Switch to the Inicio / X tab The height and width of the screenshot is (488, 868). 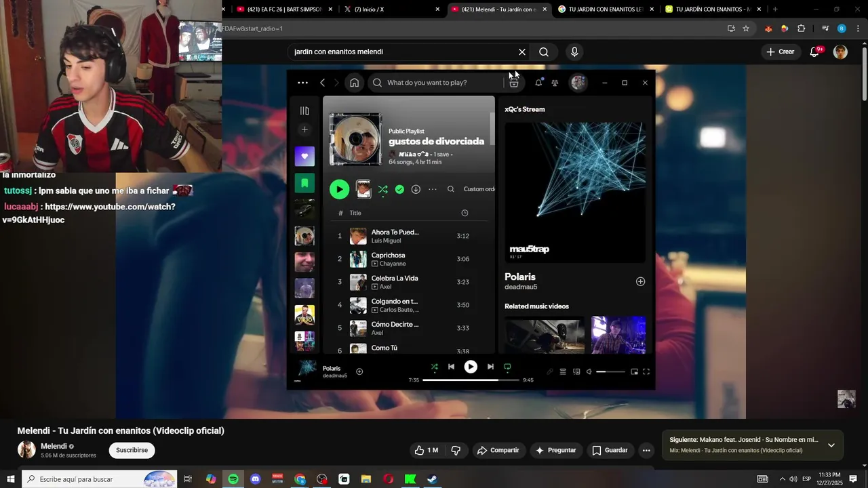click(392, 9)
